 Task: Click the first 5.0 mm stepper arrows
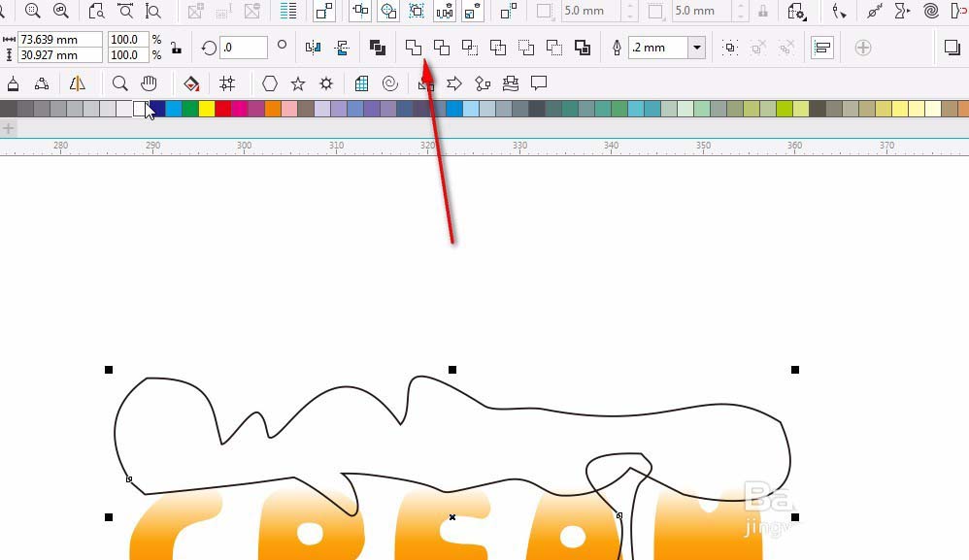point(631,12)
